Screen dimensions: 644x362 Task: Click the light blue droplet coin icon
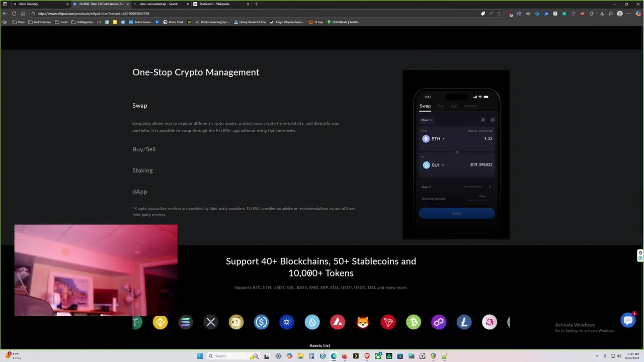312,322
